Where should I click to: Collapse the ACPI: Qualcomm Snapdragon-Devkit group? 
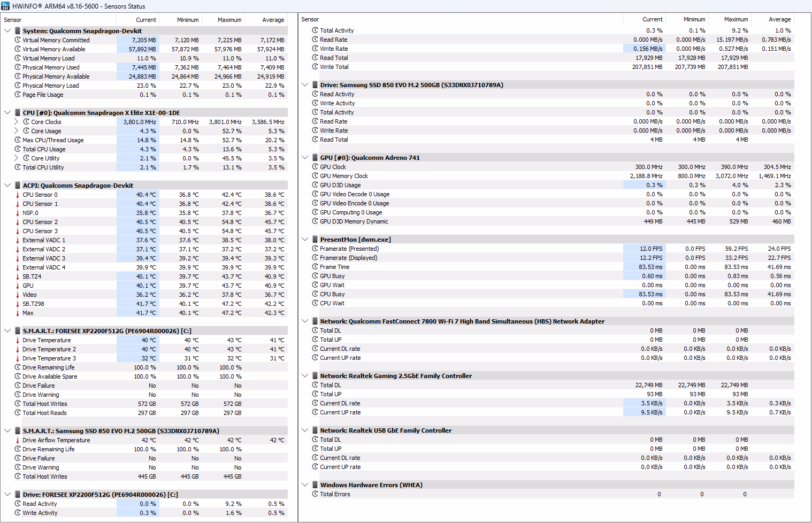7,186
